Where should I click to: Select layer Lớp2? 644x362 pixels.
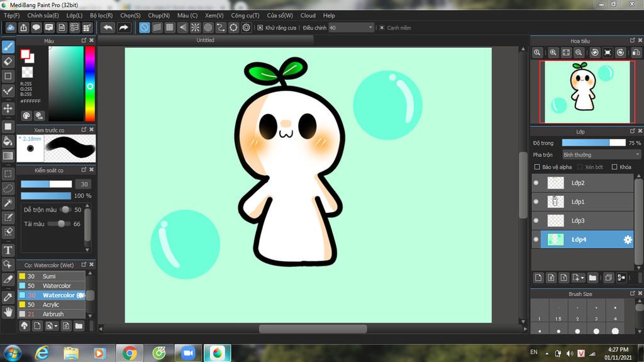pos(582,183)
